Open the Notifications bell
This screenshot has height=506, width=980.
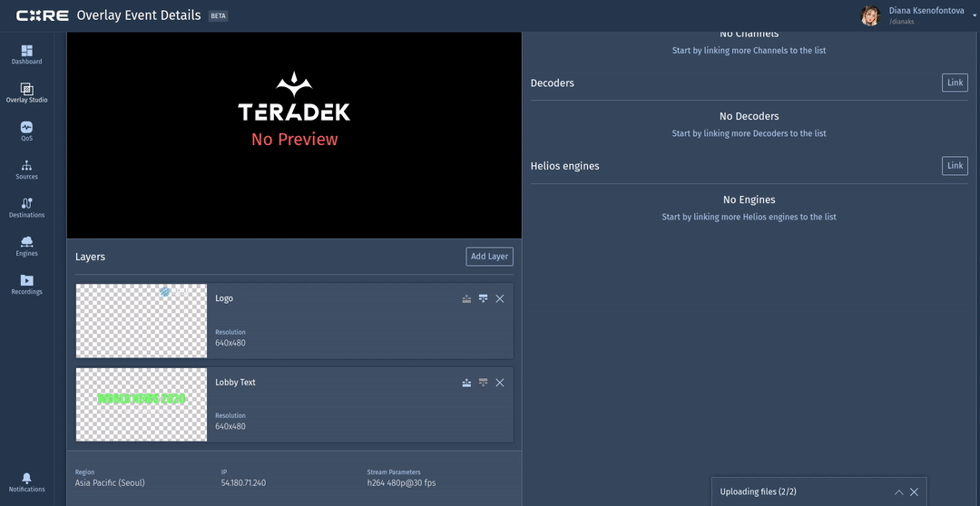pos(26,482)
